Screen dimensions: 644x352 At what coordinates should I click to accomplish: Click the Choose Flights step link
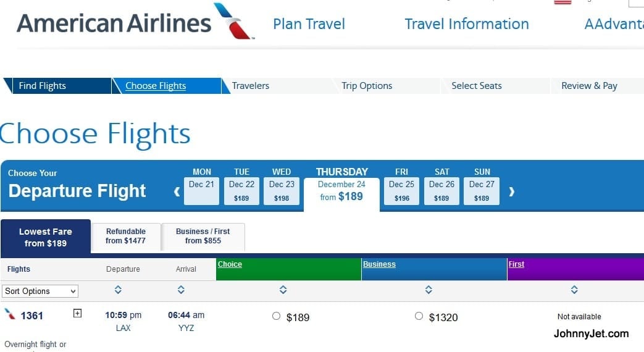pyautogui.click(x=156, y=86)
